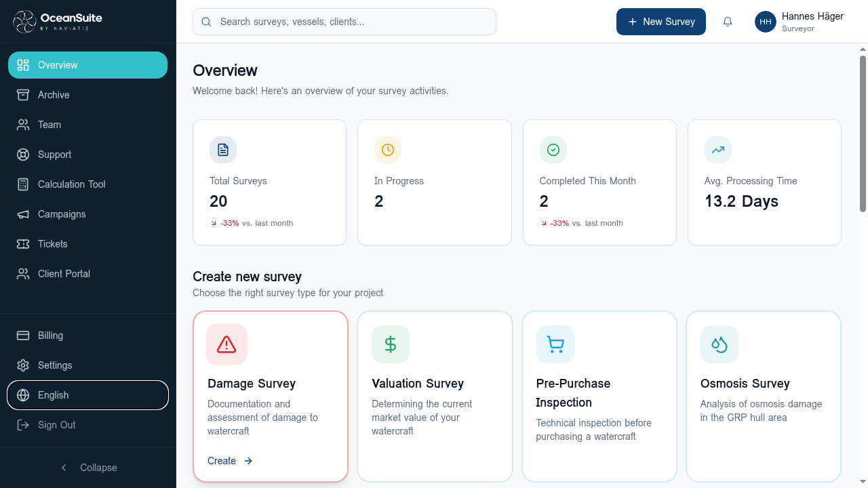Click the New Survey button
Screen dimensions: 868x488
coord(661,22)
